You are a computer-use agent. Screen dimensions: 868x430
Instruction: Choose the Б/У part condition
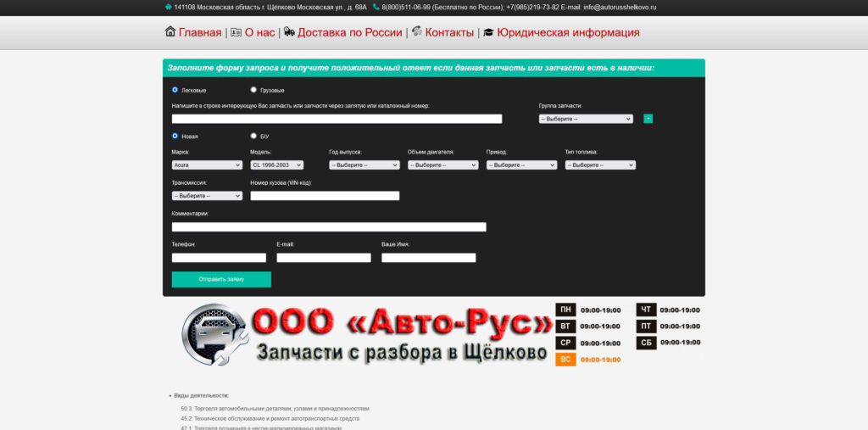pyautogui.click(x=253, y=135)
